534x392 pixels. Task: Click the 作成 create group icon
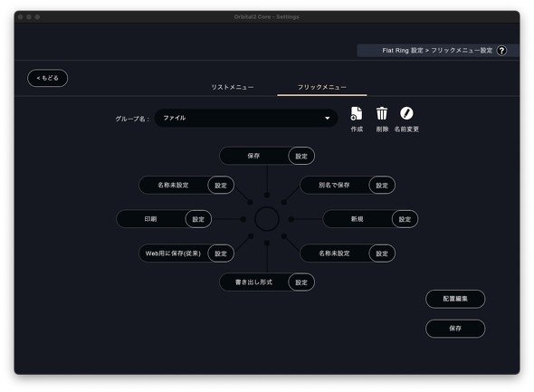click(x=357, y=113)
